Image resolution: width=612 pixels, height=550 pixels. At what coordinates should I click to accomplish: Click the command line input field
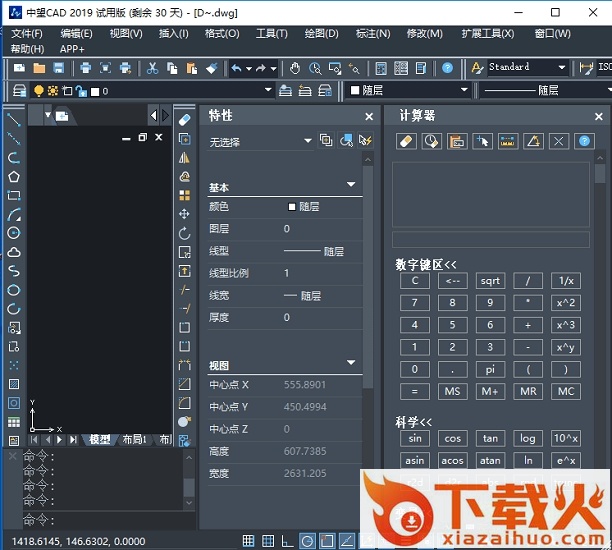click(x=109, y=520)
